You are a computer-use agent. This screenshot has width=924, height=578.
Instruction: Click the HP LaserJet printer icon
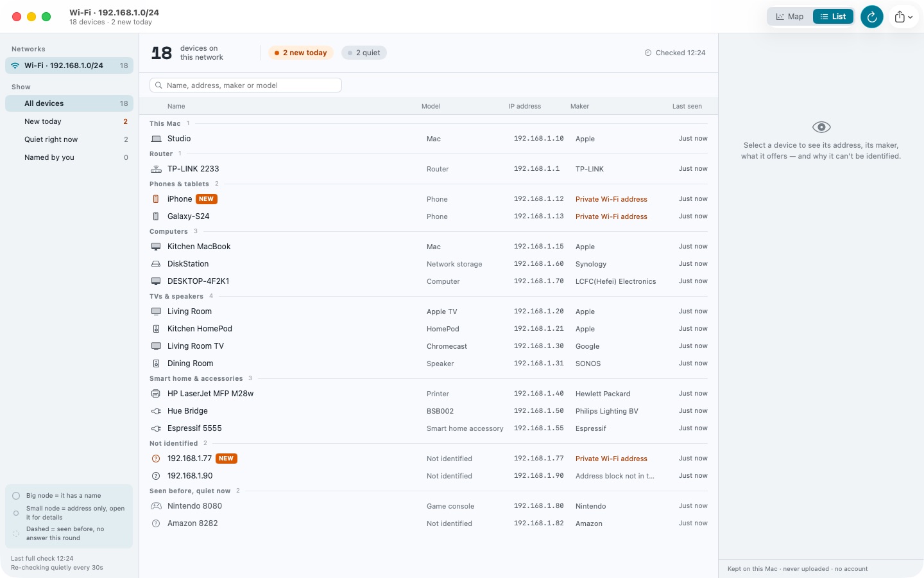coord(156,394)
